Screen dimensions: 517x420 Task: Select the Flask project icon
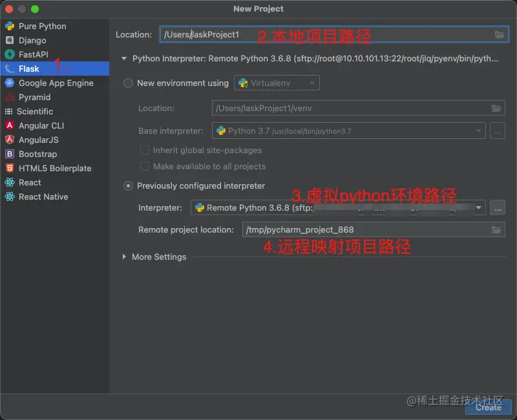click(x=10, y=68)
